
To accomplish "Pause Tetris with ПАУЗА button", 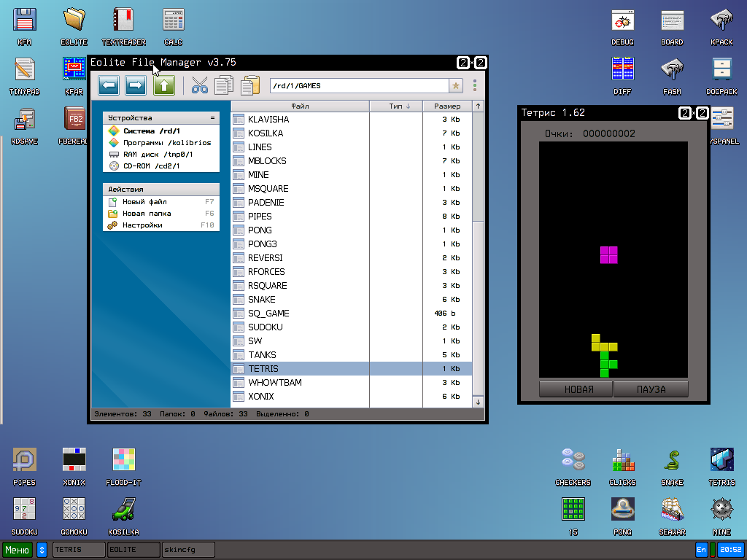I will tap(651, 389).
